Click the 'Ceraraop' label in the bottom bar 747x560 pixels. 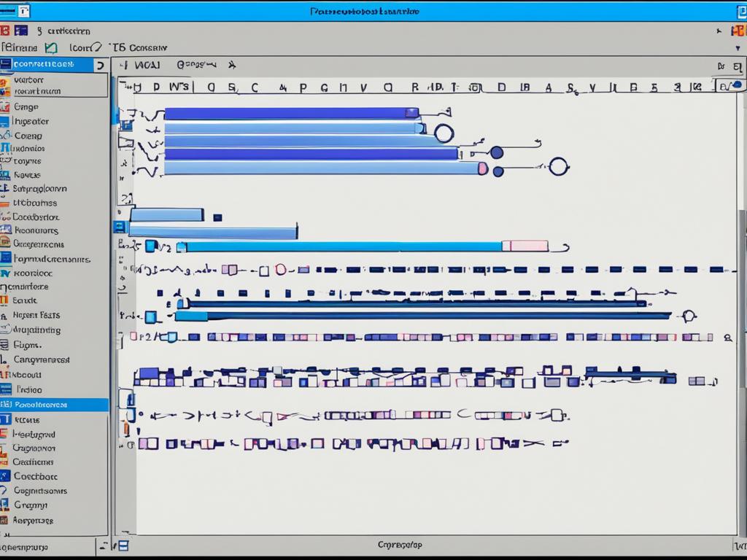[400, 545]
